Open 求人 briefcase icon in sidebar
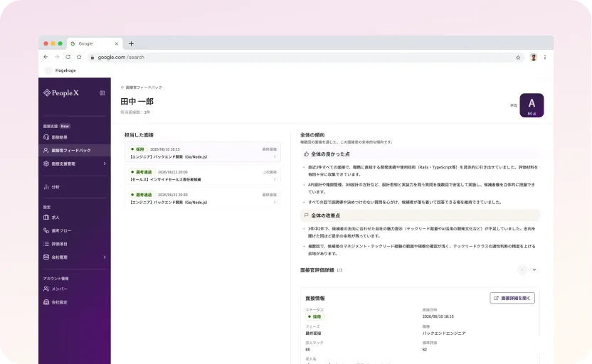The image size is (592, 364). click(x=46, y=218)
